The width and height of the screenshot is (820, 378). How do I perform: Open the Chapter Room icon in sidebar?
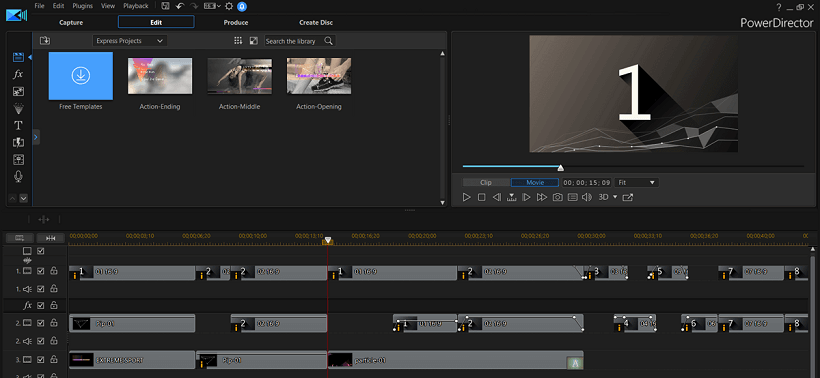(x=18, y=160)
